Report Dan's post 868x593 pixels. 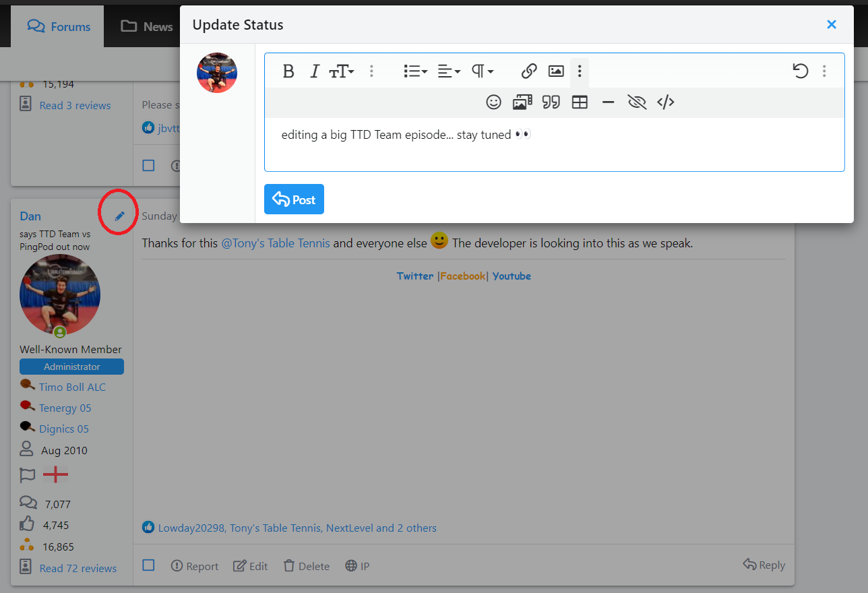click(x=195, y=566)
